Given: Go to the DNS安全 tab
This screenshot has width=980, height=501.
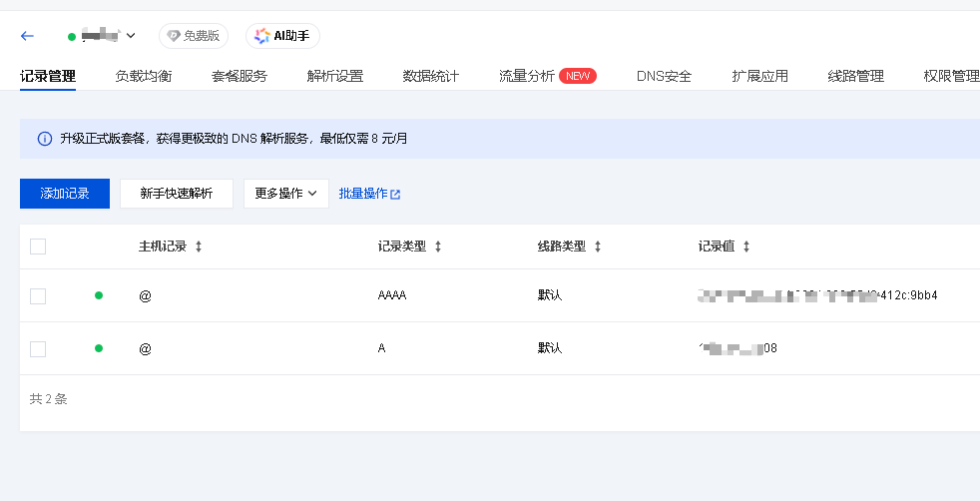Looking at the screenshot, I should pos(664,76).
